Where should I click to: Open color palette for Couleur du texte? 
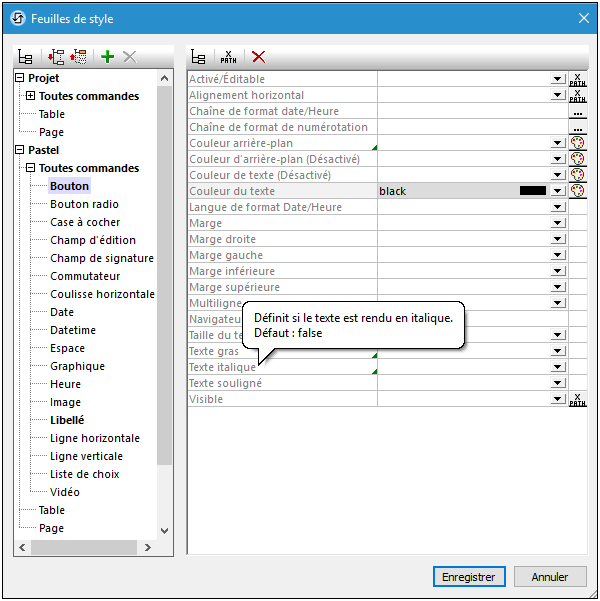pyautogui.click(x=577, y=191)
